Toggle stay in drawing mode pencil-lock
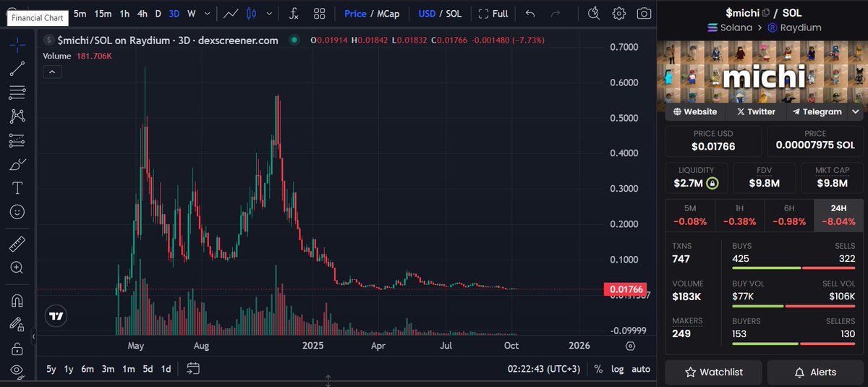868x387 pixels. 17,324
